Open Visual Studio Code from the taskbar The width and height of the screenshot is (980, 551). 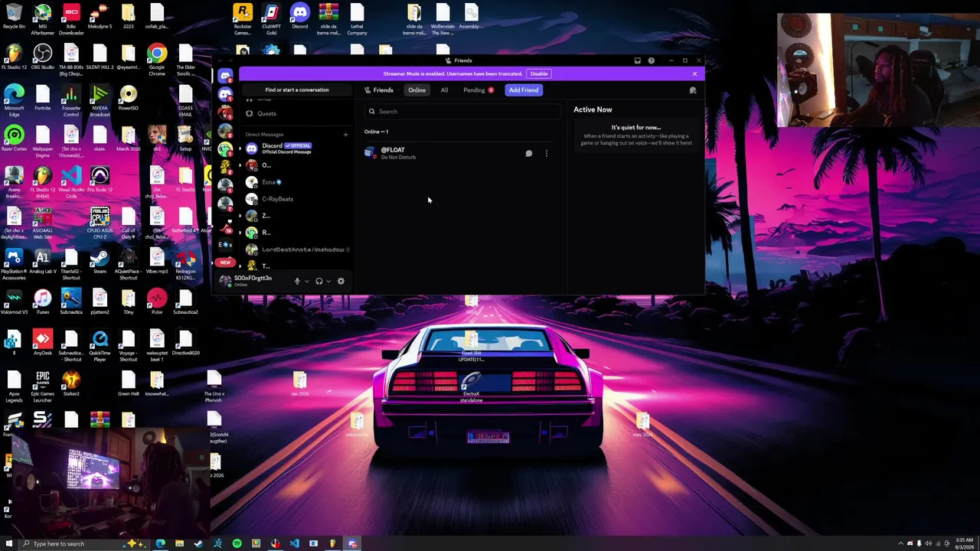coord(295,543)
